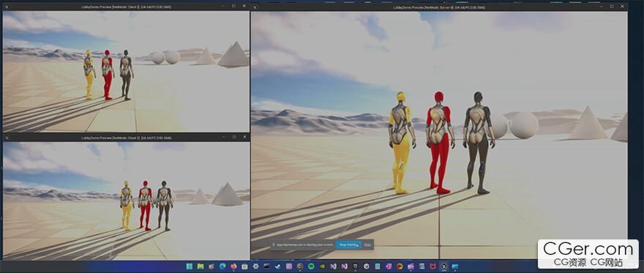Open File Explorer from the taskbar
The height and width of the screenshot is (273, 644).
point(201,266)
